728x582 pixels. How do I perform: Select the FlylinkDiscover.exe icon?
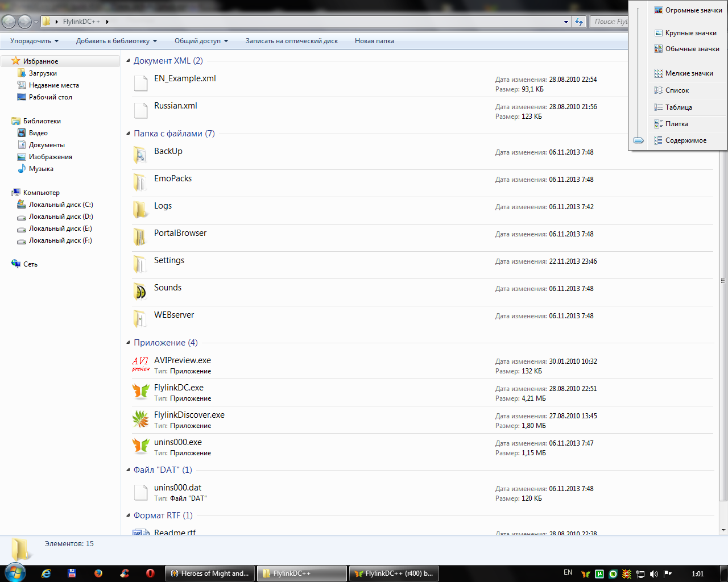coord(140,419)
